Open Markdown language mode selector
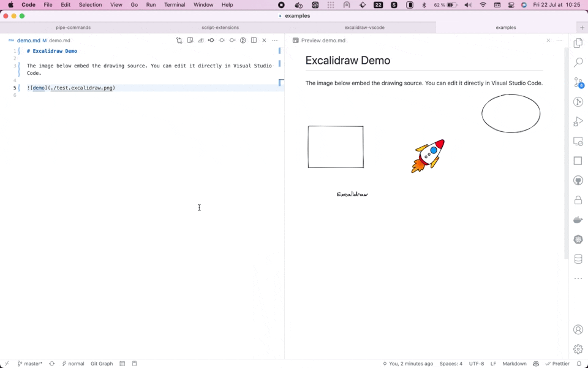The image size is (588, 368). [x=514, y=364]
